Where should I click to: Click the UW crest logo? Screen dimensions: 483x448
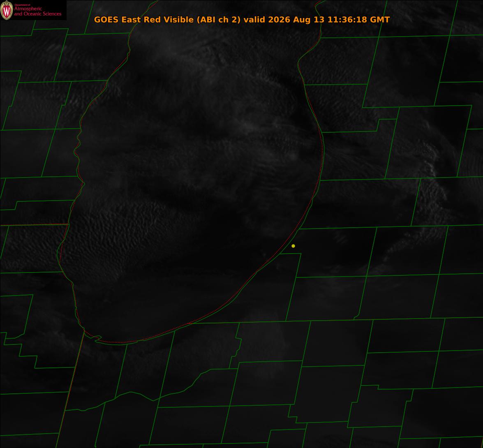[x=7, y=10]
